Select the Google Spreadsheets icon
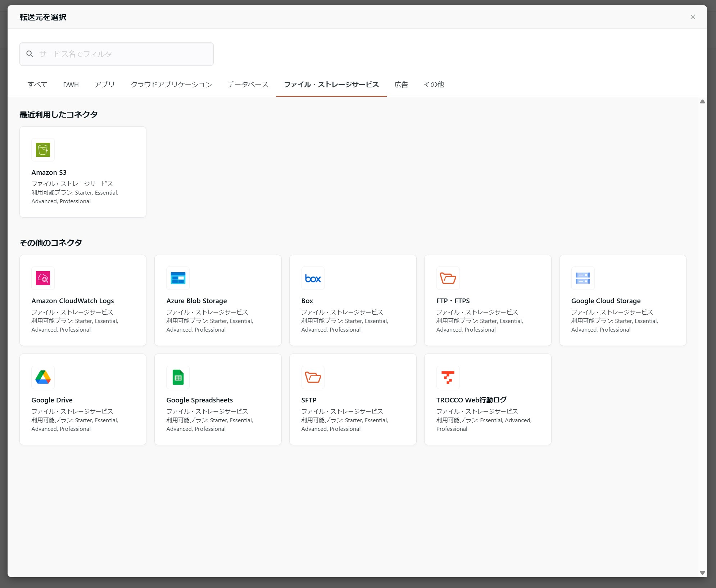 tap(178, 377)
